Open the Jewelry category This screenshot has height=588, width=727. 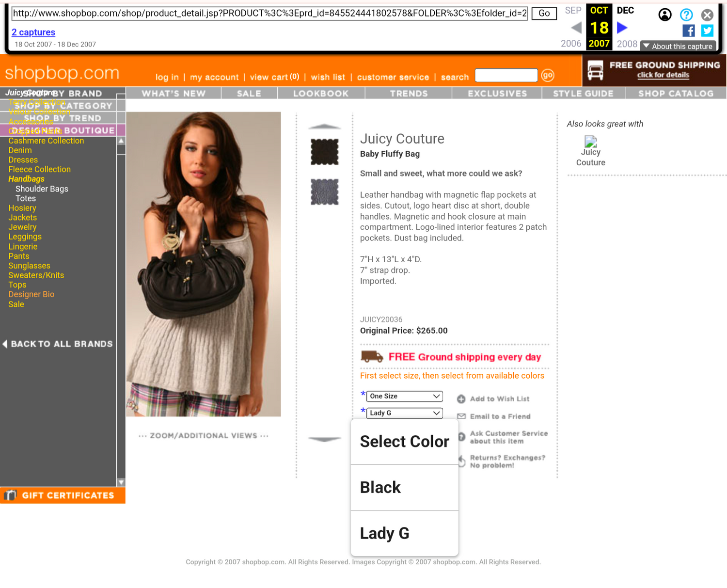coord(22,227)
